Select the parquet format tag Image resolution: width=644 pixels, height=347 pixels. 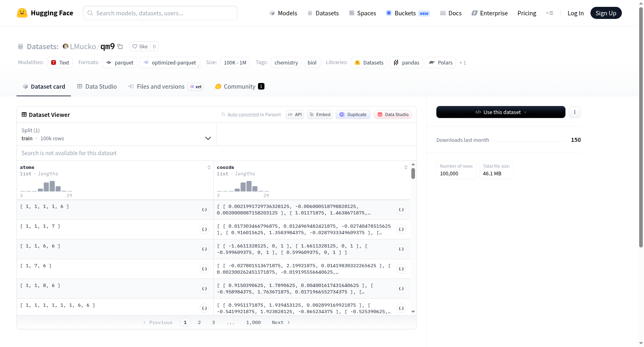(120, 62)
